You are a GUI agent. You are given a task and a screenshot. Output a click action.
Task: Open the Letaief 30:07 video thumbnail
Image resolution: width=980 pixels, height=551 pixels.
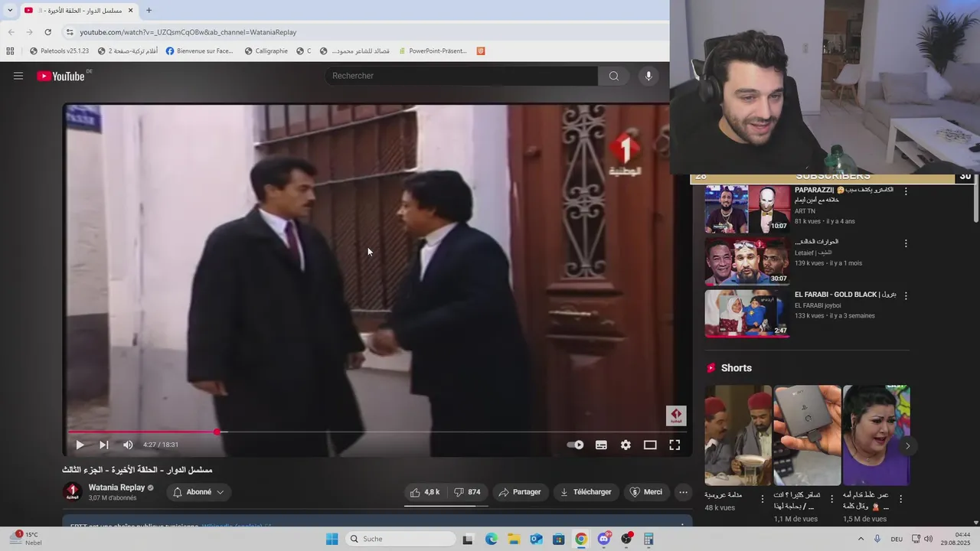pos(747,262)
